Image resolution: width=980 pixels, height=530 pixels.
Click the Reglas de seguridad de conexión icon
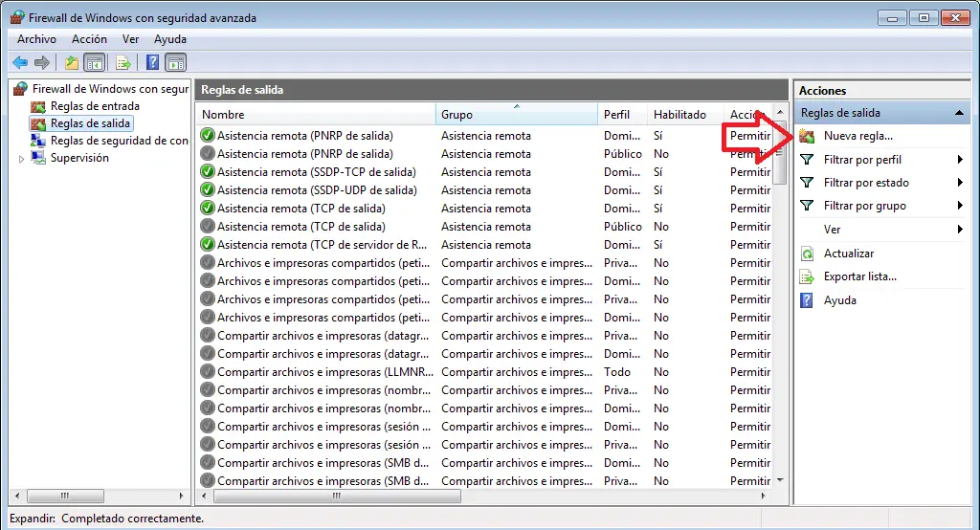click(x=38, y=141)
